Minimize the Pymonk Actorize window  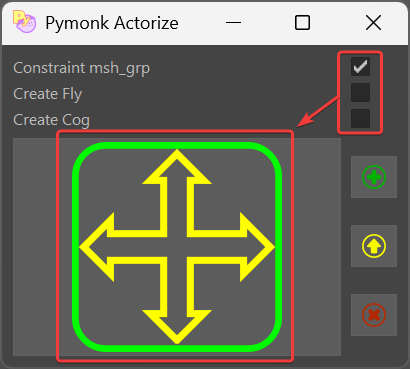[x=233, y=23]
